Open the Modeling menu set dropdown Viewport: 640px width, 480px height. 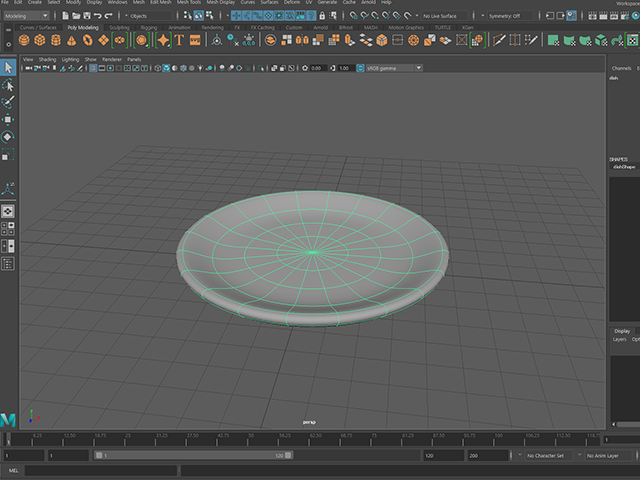(x=26, y=16)
